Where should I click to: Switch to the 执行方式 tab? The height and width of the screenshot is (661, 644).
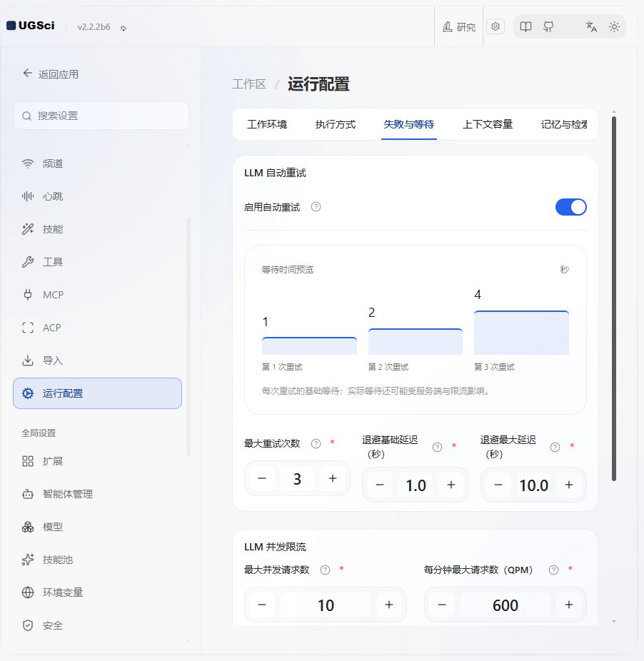tap(336, 124)
